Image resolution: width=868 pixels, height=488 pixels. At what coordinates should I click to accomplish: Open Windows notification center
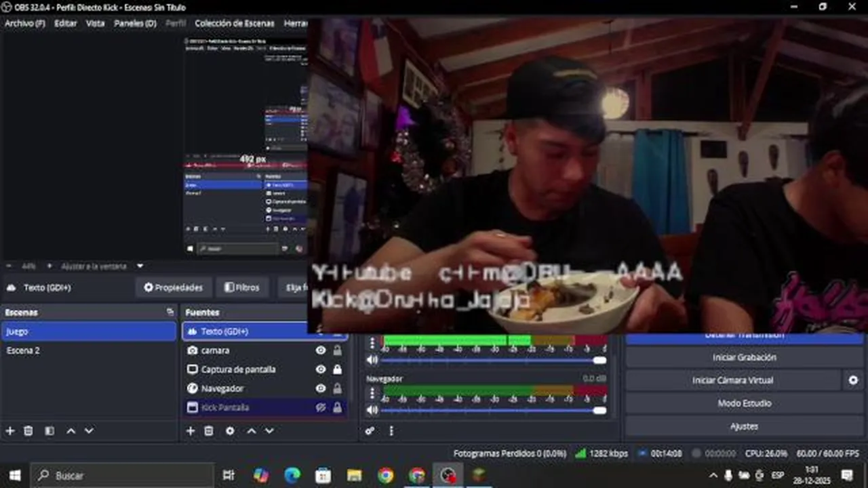[847, 475]
